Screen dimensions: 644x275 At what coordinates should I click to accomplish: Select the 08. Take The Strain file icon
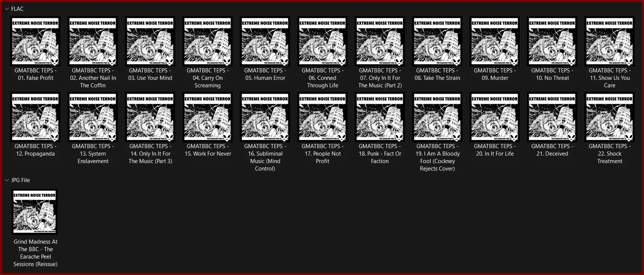[x=437, y=41]
